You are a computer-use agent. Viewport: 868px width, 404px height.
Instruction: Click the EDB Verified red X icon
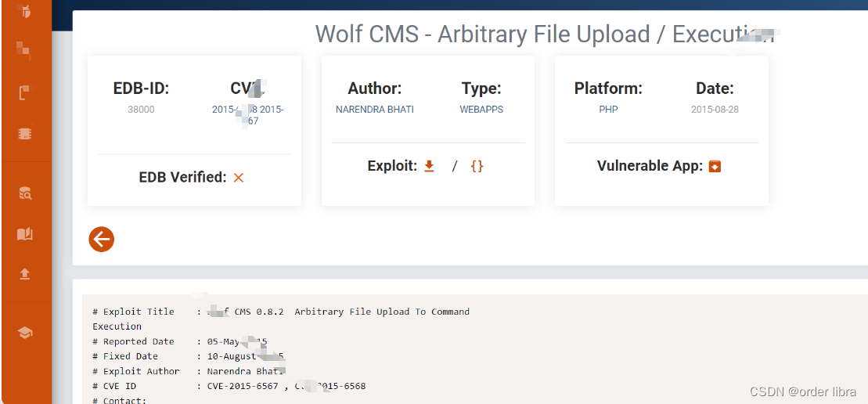[x=239, y=178]
